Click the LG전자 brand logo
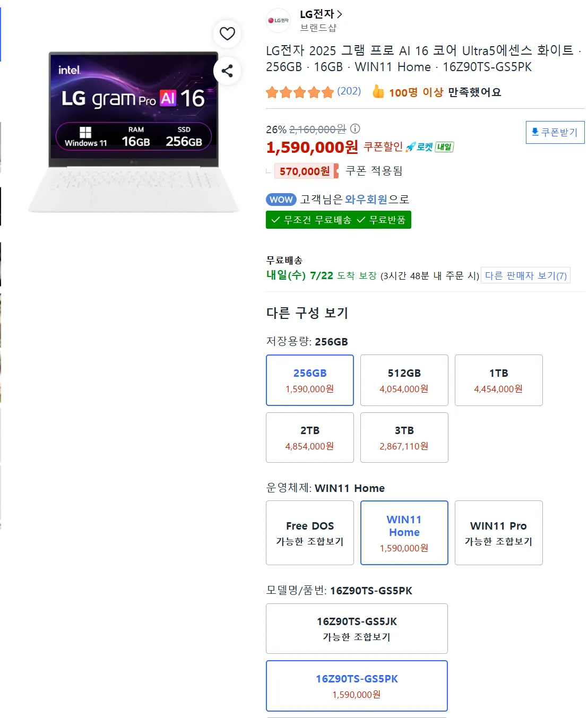 tap(278, 20)
